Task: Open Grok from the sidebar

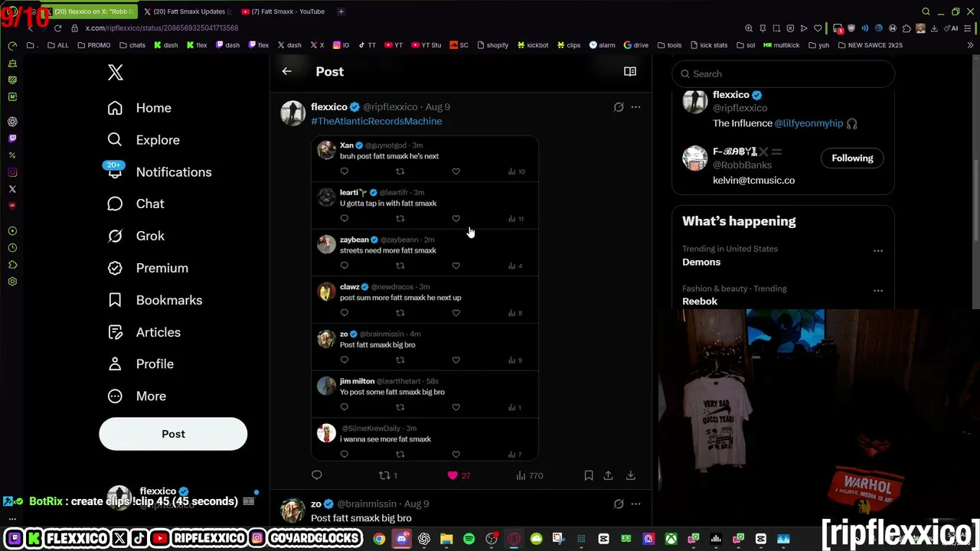Action: click(136, 236)
